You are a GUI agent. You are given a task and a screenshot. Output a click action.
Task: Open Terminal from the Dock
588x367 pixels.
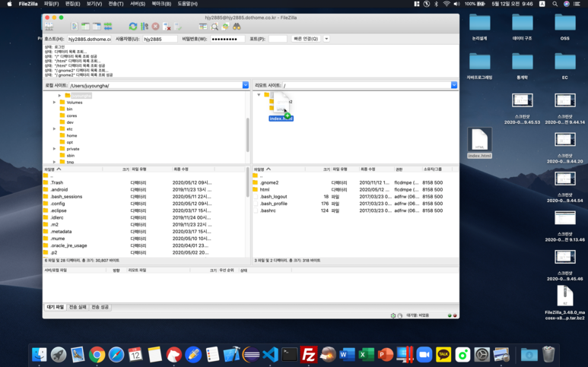(x=290, y=354)
